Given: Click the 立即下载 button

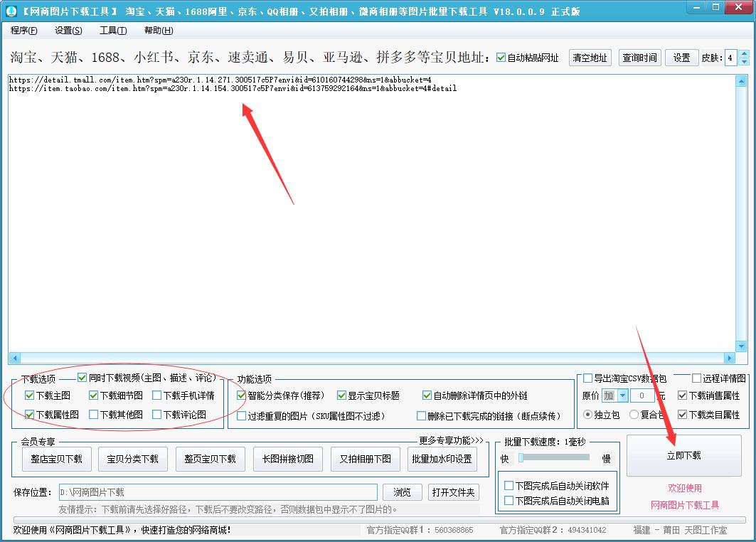Looking at the screenshot, I should tap(683, 456).
